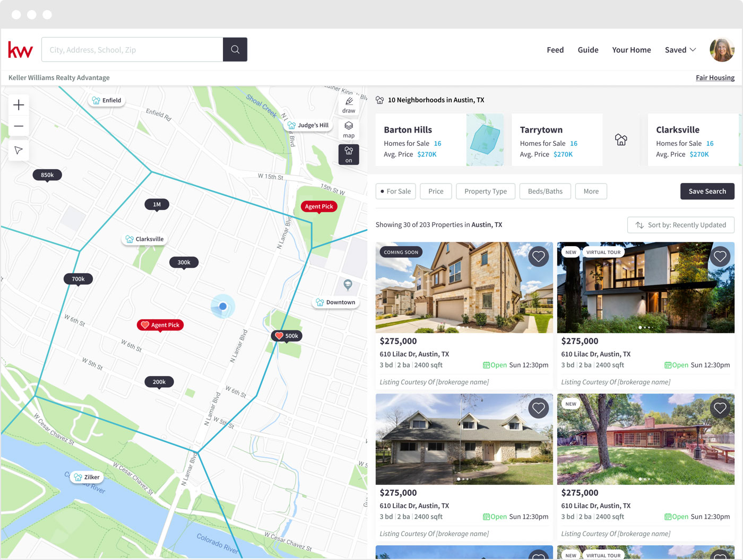Open Sort by Recently Updated dropdown
This screenshot has width=743, height=560.
click(x=681, y=225)
